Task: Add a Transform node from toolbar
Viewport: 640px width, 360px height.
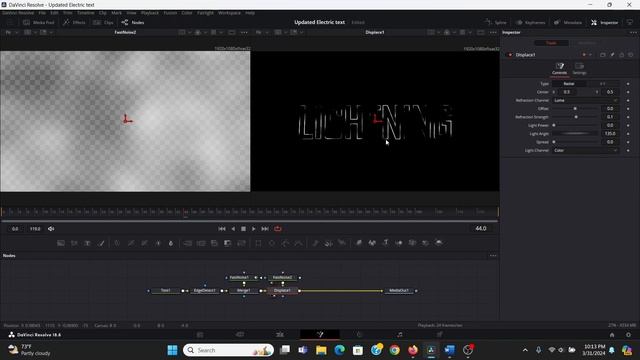Action: pyautogui.click(x=241, y=243)
